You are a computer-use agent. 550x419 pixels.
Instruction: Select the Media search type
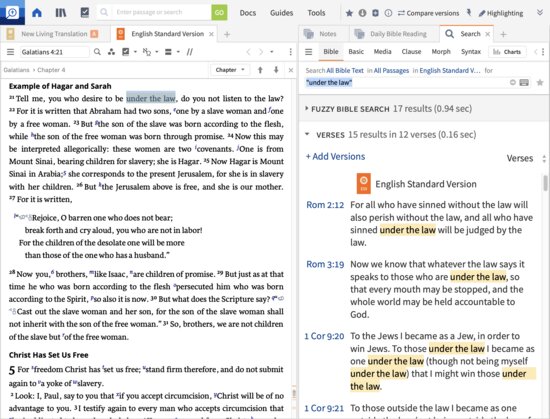click(382, 52)
